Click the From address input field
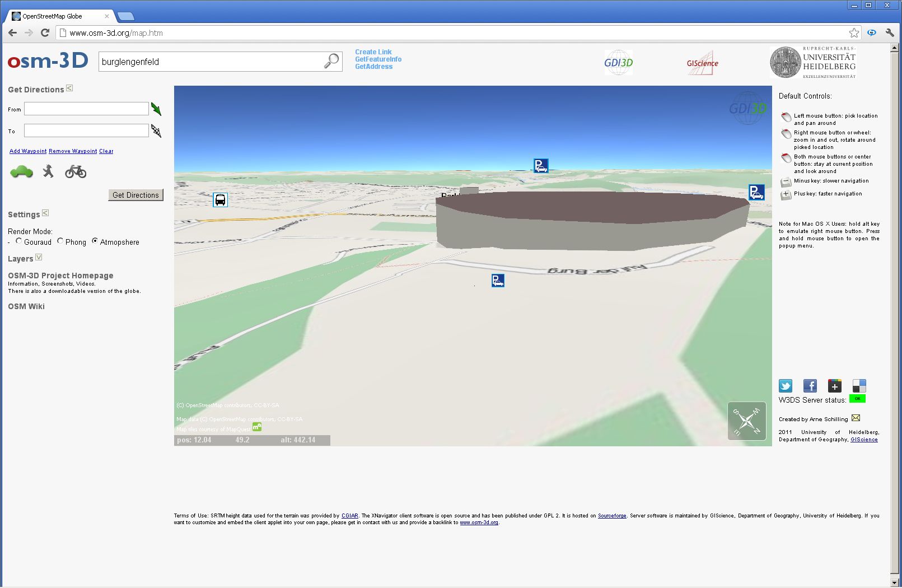This screenshot has height=588, width=902. [86, 109]
